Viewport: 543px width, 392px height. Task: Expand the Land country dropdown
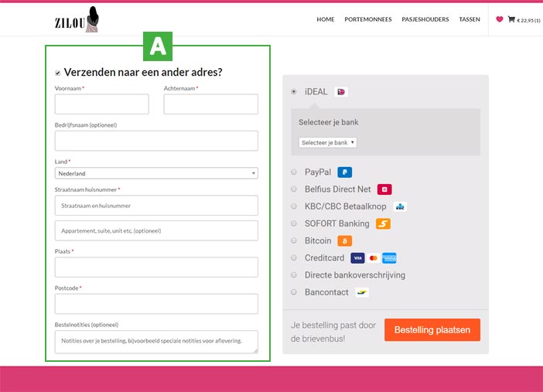pos(156,173)
